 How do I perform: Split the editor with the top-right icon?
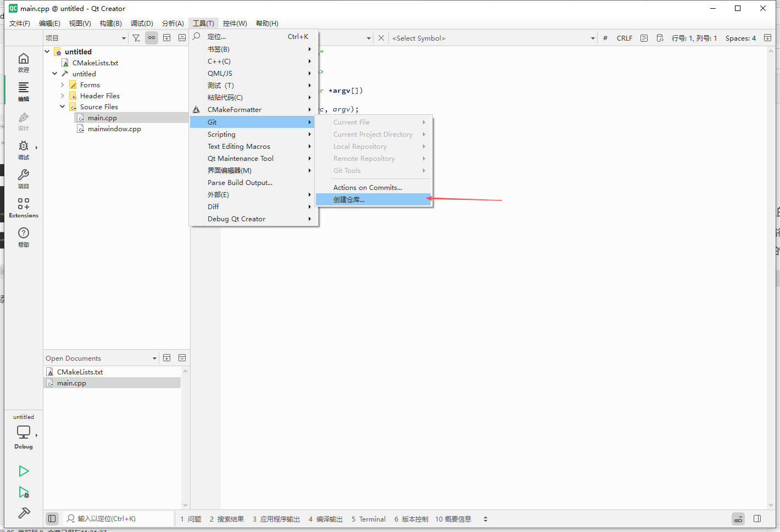coord(767,38)
